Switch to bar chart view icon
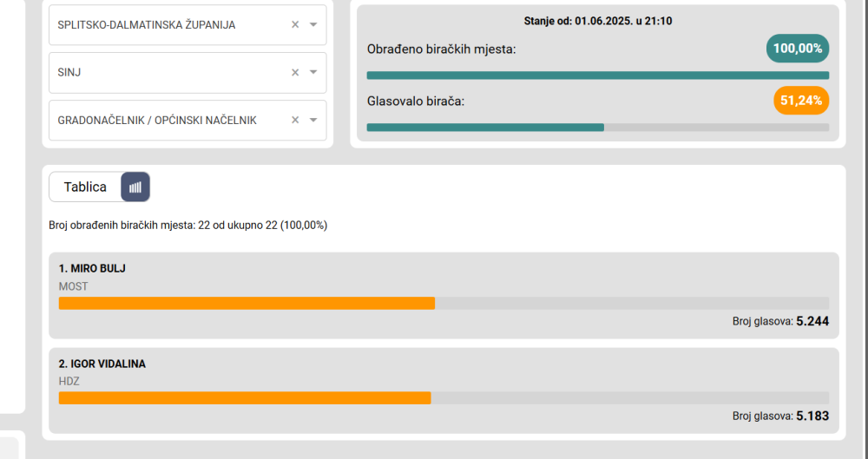This screenshot has width=868, height=459. point(135,187)
